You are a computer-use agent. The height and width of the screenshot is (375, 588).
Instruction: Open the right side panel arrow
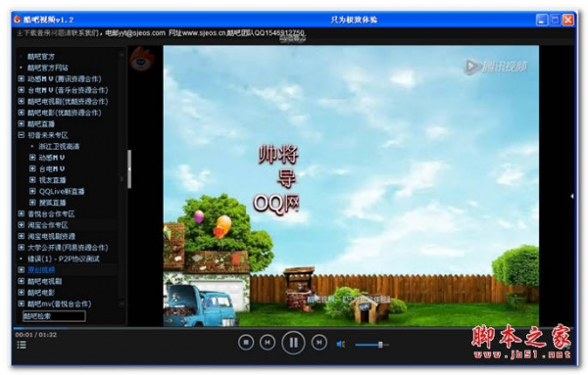pos(572,196)
